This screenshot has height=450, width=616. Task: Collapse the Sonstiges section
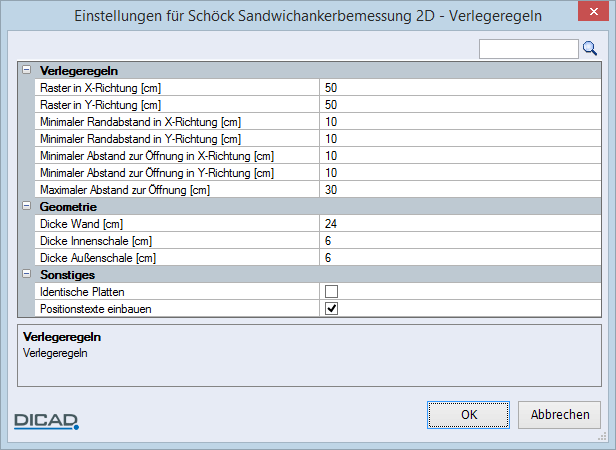(x=26, y=274)
